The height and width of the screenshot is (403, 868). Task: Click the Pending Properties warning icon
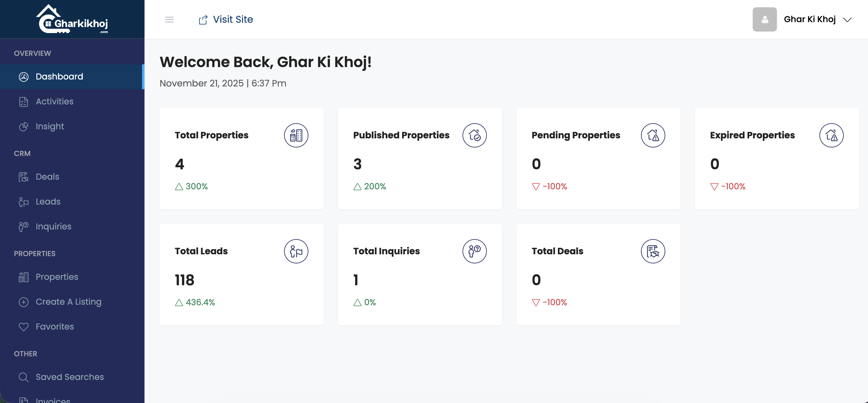tap(653, 135)
